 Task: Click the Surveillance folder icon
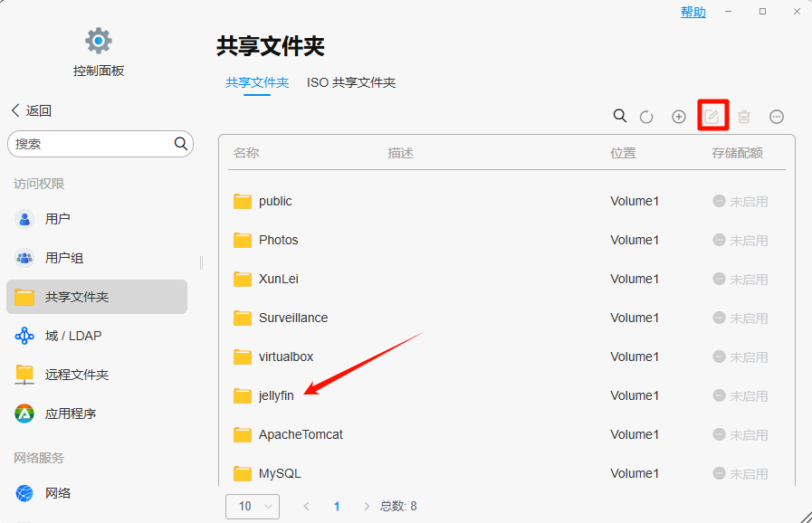(x=243, y=318)
